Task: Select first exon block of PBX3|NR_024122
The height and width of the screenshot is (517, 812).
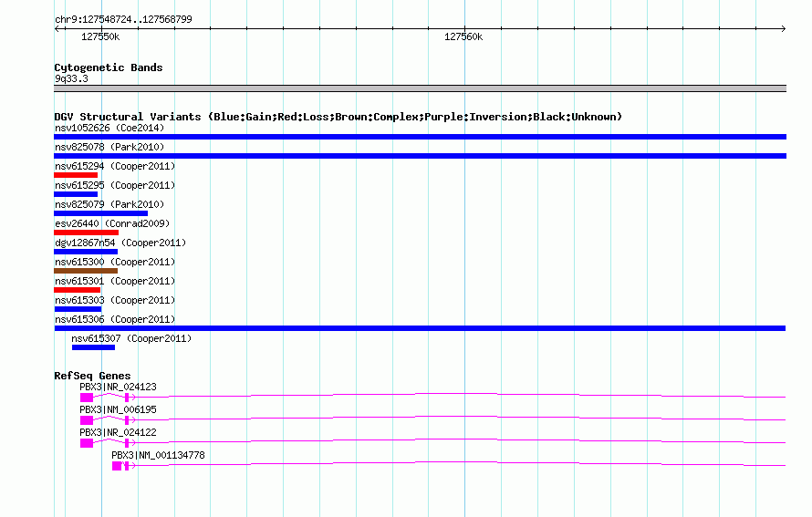Action: pyautogui.click(x=87, y=443)
